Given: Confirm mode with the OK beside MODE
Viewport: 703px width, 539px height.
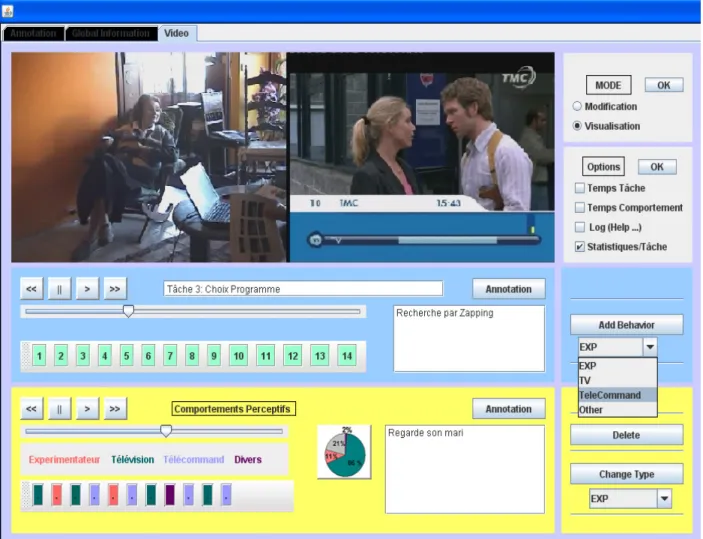Looking at the screenshot, I should pyautogui.click(x=664, y=85).
